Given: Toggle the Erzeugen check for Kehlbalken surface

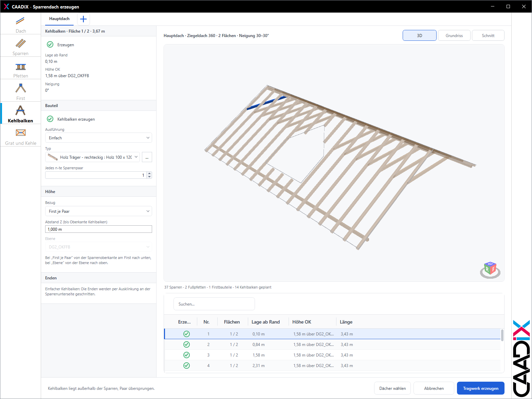Looking at the screenshot, I should click(50, 45).
